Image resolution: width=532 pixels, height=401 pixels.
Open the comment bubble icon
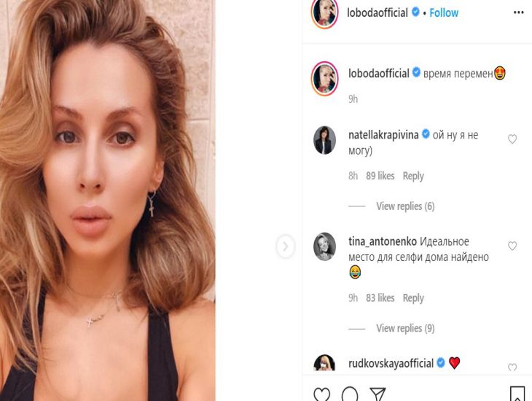[x=350, y=395]
